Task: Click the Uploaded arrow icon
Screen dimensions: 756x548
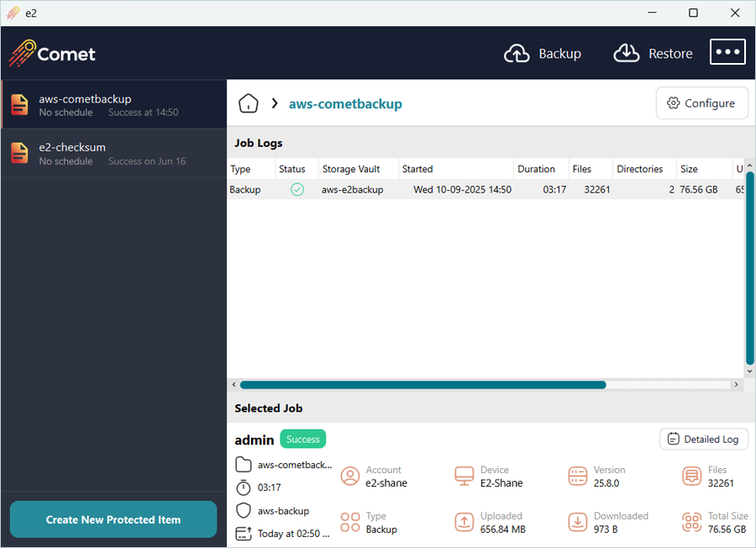Action: (x=465, y=522)
